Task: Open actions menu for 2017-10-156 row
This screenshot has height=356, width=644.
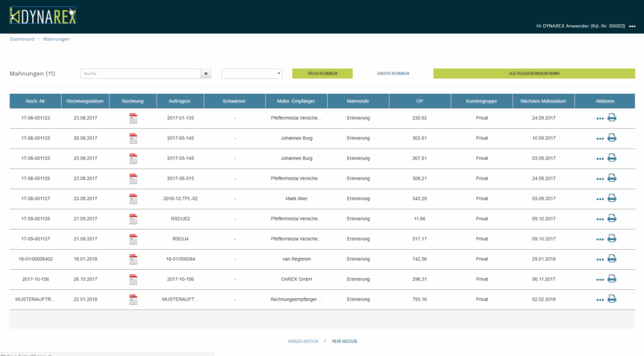Action: (x=599, y=279)
